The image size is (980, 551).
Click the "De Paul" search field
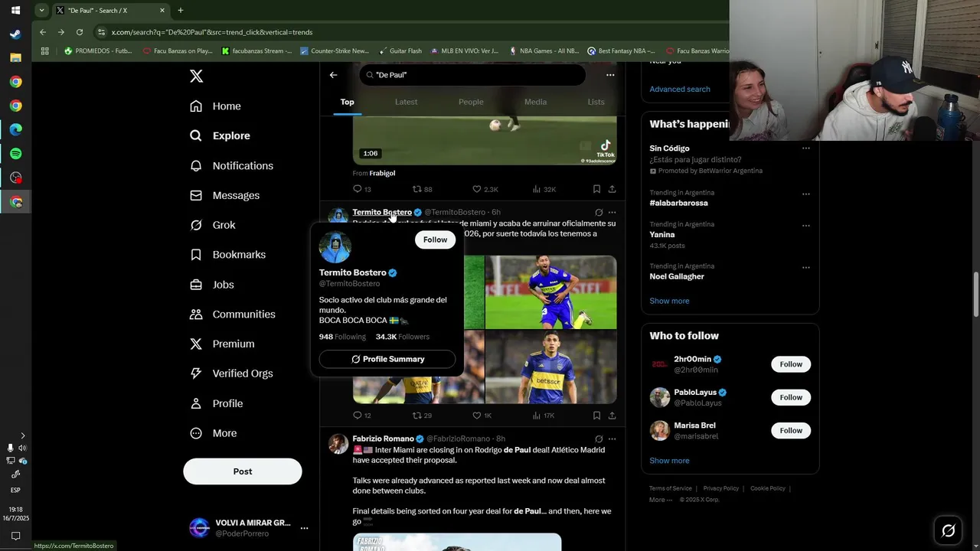coord(472,75)
